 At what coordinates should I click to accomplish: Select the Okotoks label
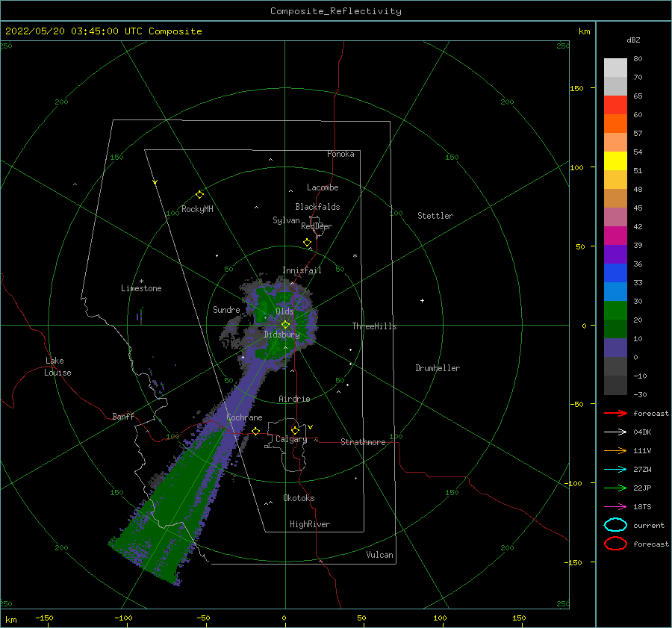tap(299, 498)
